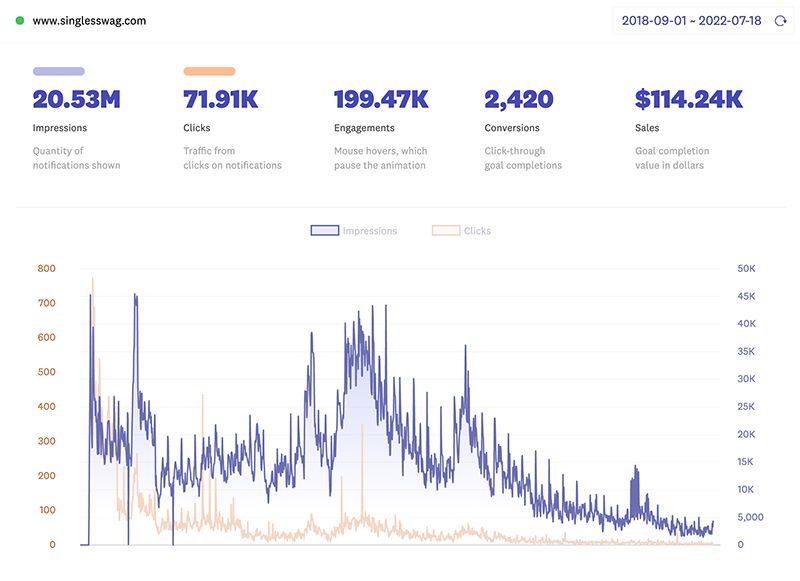Open www.singlesswag.com
Image resolution: width=800 pixels, height=581 pixels.
89,18
